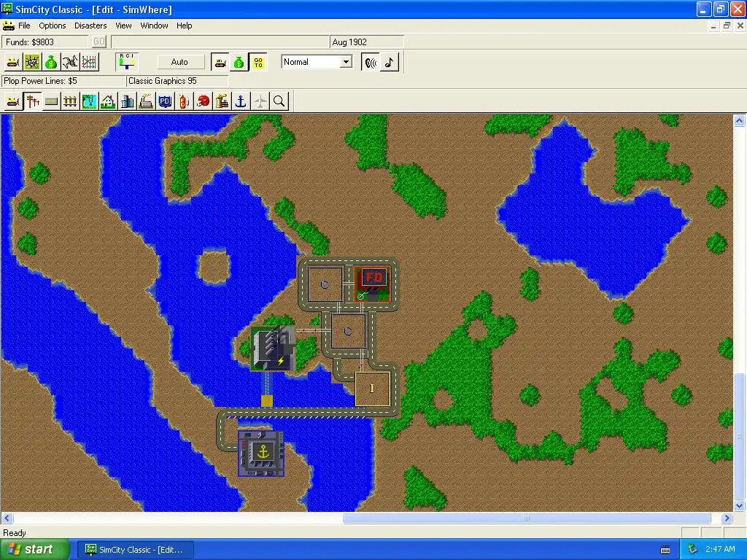This screenshot has width=747, height=560.
Task: Select the Power Lines tool
Action: click(32, 101)
